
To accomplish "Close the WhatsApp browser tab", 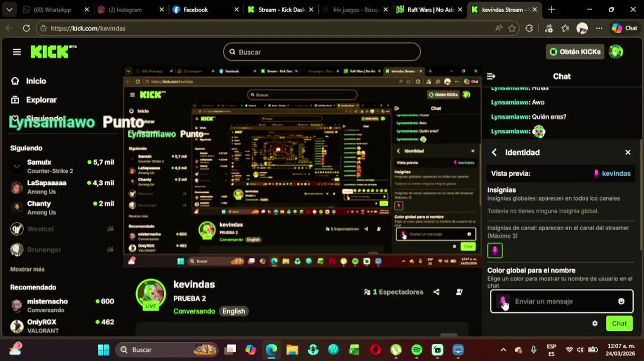I will pyautogui.click(x=87, y=10).
